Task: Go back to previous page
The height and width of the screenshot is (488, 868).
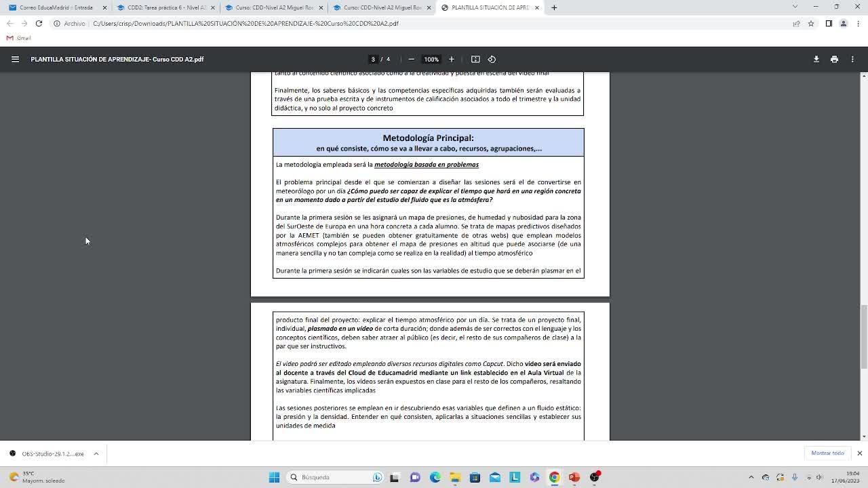Action: [x=9, y=23]
